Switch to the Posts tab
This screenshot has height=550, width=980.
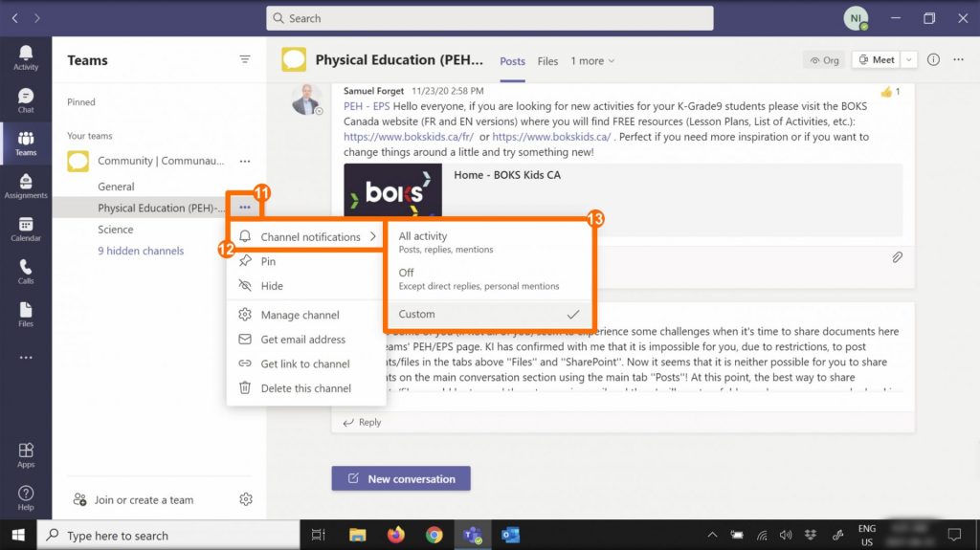(x=513, y=61)
